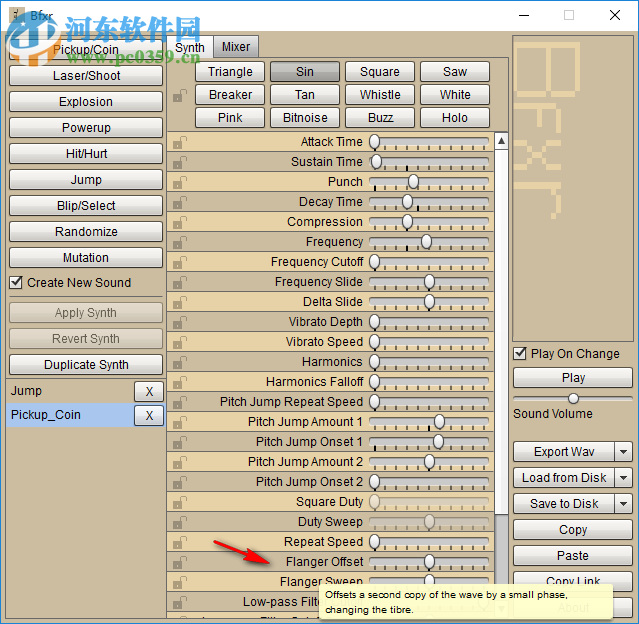Click the lock icon beside Frequency

180,243
